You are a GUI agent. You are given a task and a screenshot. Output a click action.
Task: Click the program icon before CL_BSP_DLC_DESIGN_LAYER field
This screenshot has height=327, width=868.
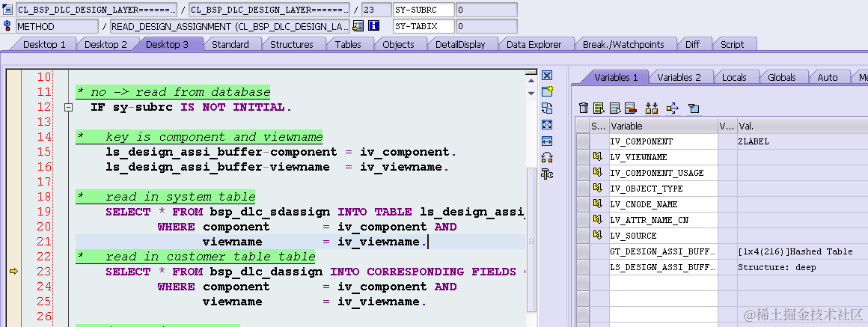click(7, 10)
